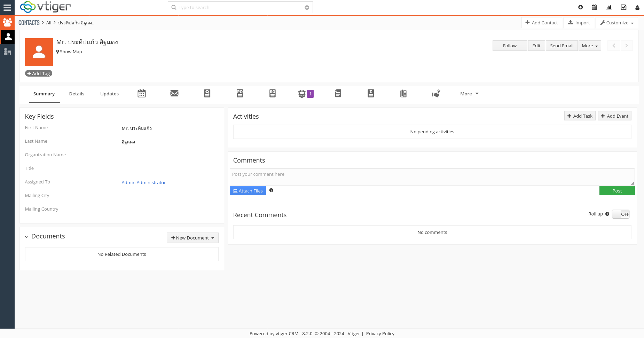This screenshot has width=644, height=338.
Task: Click the Send Email button
Action: [x=561, y=46]
